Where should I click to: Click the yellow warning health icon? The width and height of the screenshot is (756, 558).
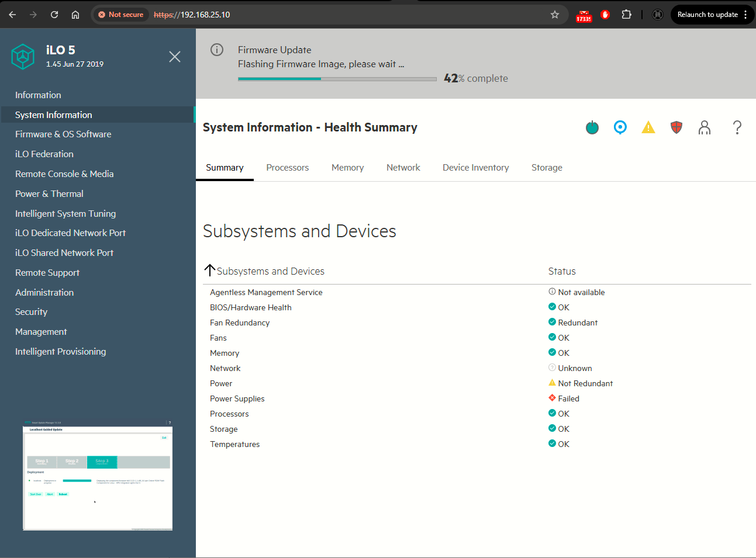click(648, 127)
